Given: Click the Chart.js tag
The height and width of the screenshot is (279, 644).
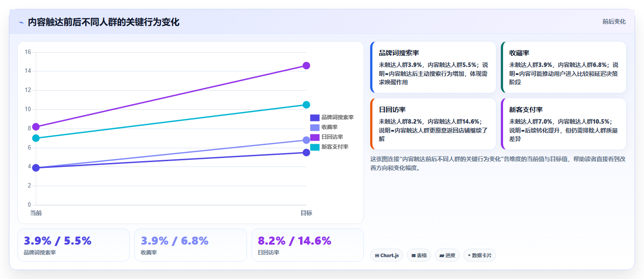Looking at the screenshot, I should [387, 255].
